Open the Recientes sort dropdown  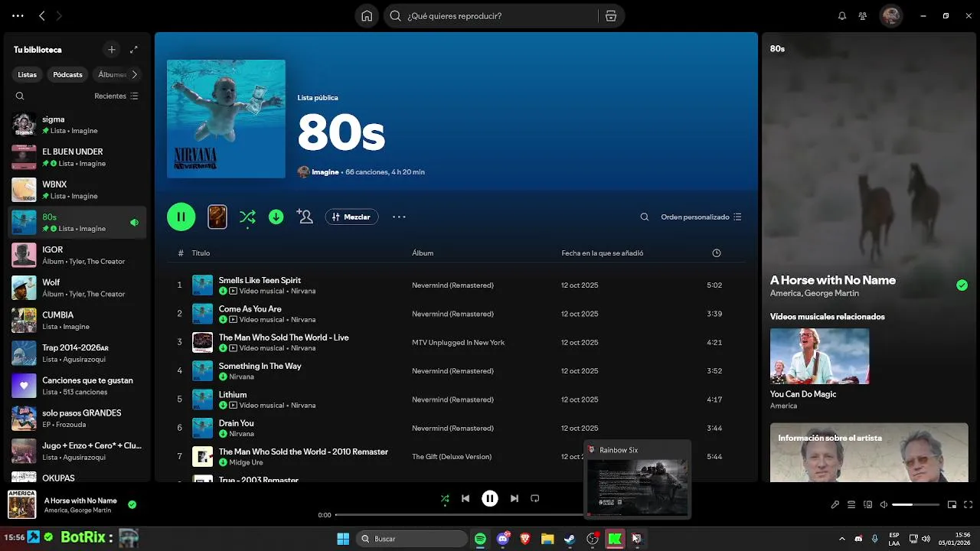point(116,96)
